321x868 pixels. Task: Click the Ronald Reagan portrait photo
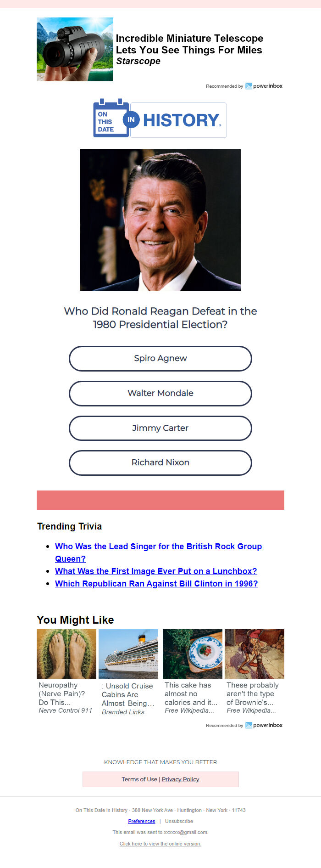pos(160,220)
